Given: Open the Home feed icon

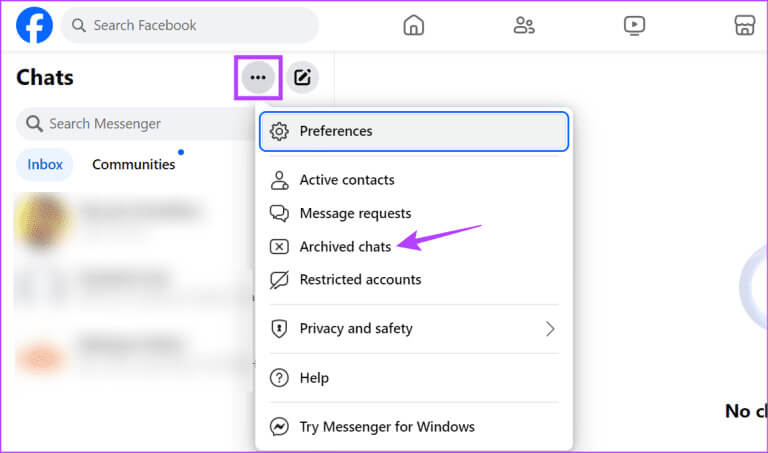Looking at the screenshot, I should point(413,25).
